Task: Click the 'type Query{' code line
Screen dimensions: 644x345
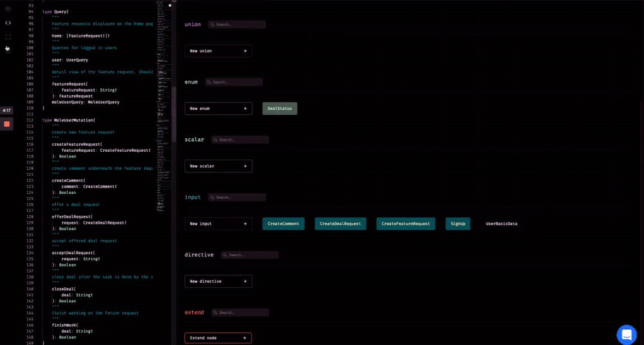Action: (x=55, y=12)
